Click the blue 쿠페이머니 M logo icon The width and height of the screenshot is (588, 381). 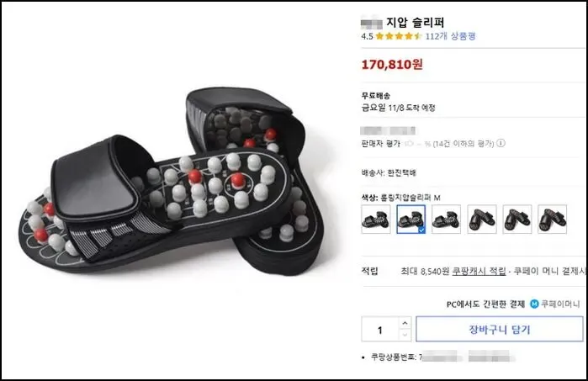pyautogui.click(x=534, y=304)
